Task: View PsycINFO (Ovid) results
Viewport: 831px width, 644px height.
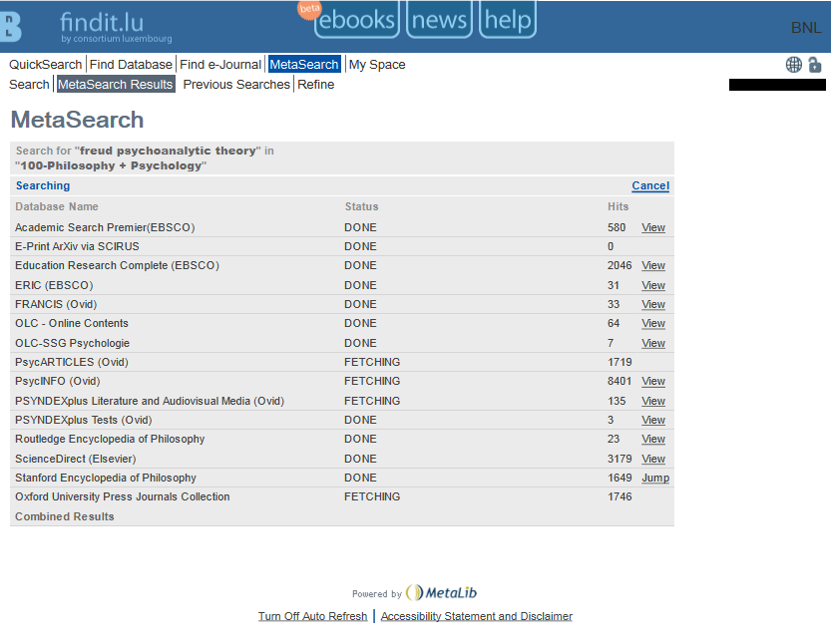Action: (653, 381)
